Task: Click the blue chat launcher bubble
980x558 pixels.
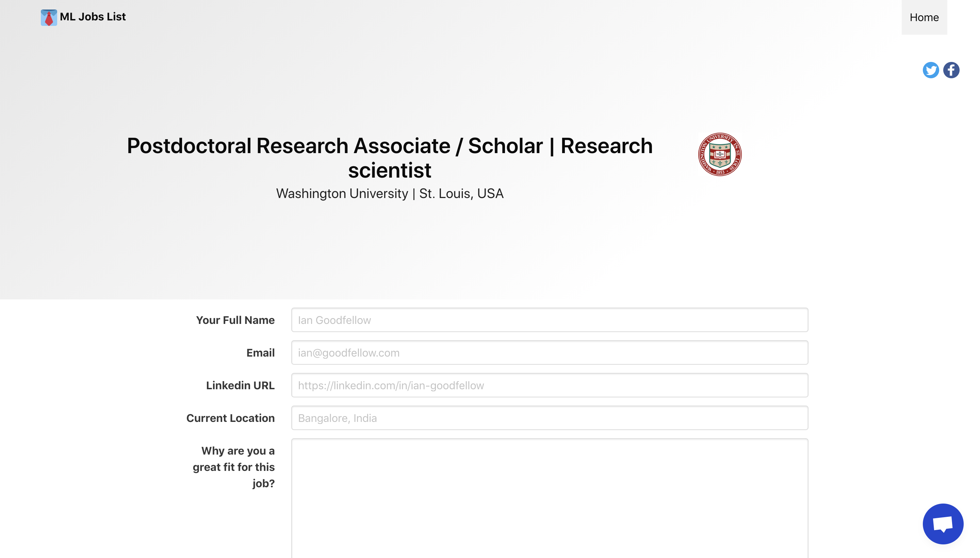Action: [x=943, y=524]
